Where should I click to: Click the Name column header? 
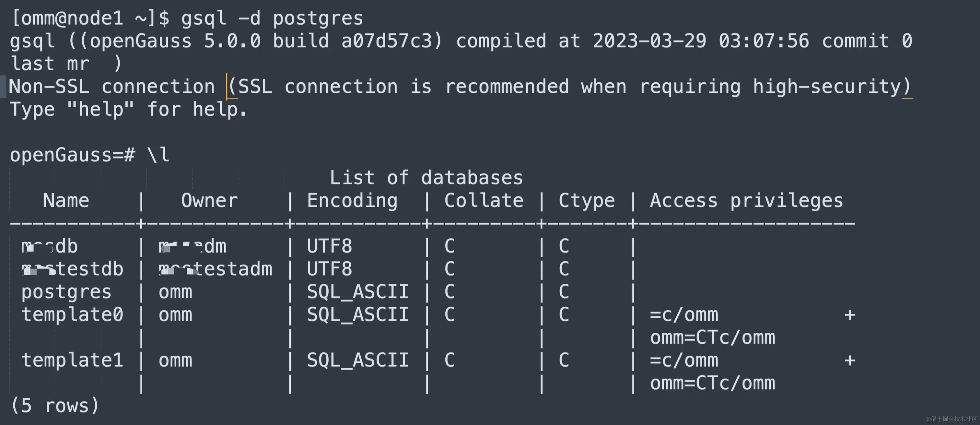pyautogui.click(x=66, y=201)
